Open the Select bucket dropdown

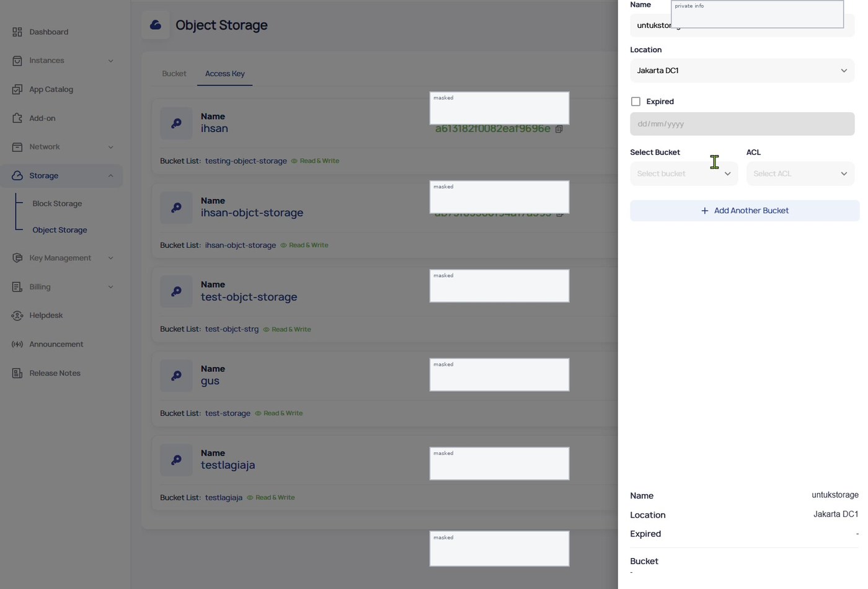pos(684,174)
